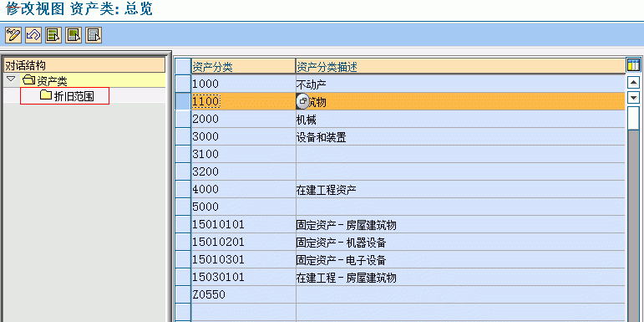The height and width of the screenshot is (322, 644).
Task: Select row marker for asset class 15030101
Action: point(183,277)
